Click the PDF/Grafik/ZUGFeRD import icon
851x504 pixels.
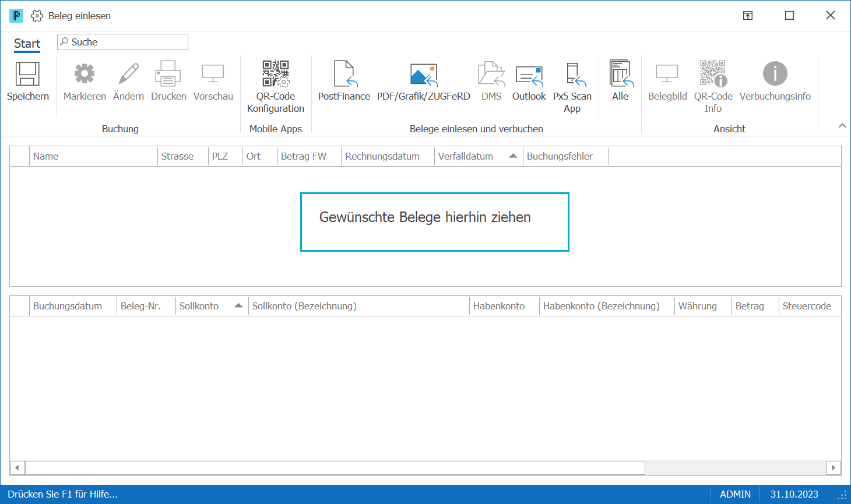click(x=424, y=75)
